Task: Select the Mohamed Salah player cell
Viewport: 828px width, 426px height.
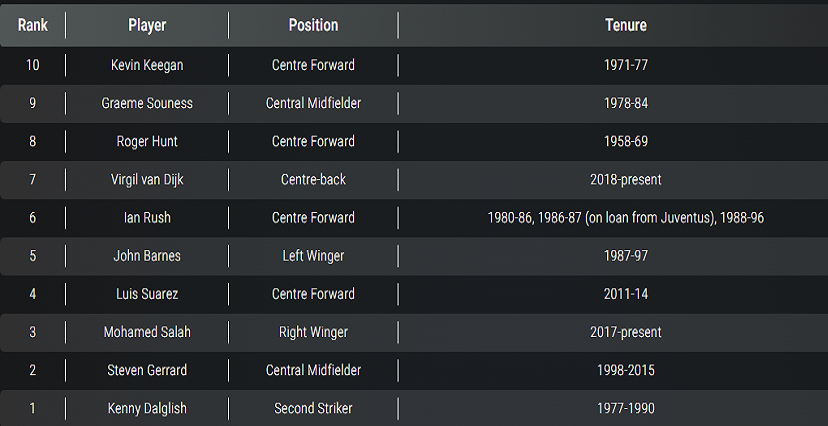Action: (x=147, y=332)
